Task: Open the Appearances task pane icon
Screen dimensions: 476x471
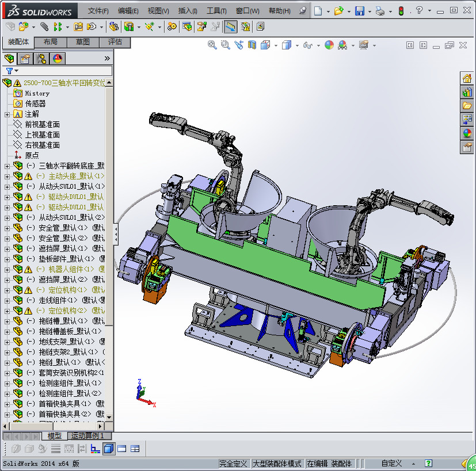Action: tap(467, 133)
